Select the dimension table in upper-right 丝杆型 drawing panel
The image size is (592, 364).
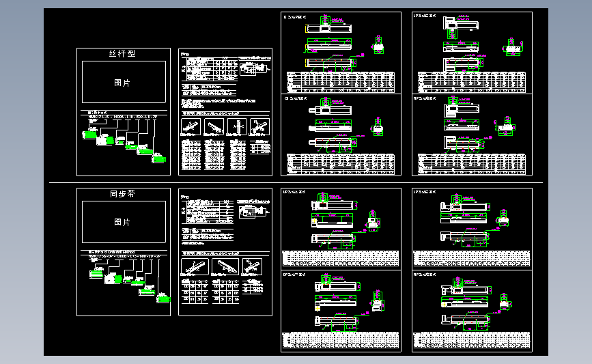click(x=472, y=82)
